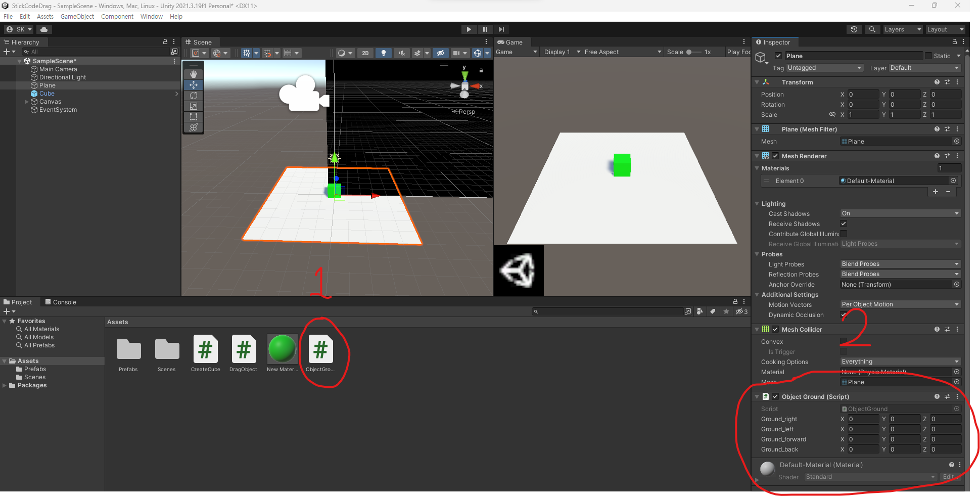This screenshot has height=497, width=980.
Task: Open the undo history icon
Action: (854, 29)
